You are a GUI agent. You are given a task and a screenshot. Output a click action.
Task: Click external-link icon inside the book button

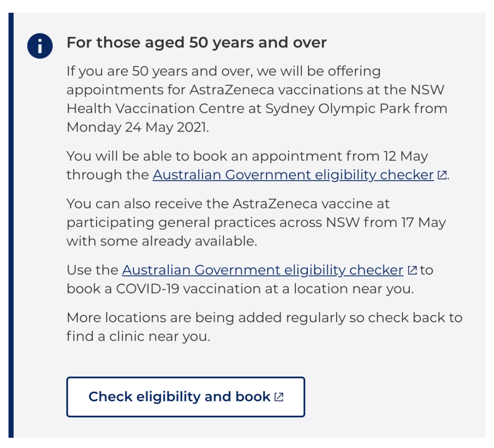[x=279, y=397]
